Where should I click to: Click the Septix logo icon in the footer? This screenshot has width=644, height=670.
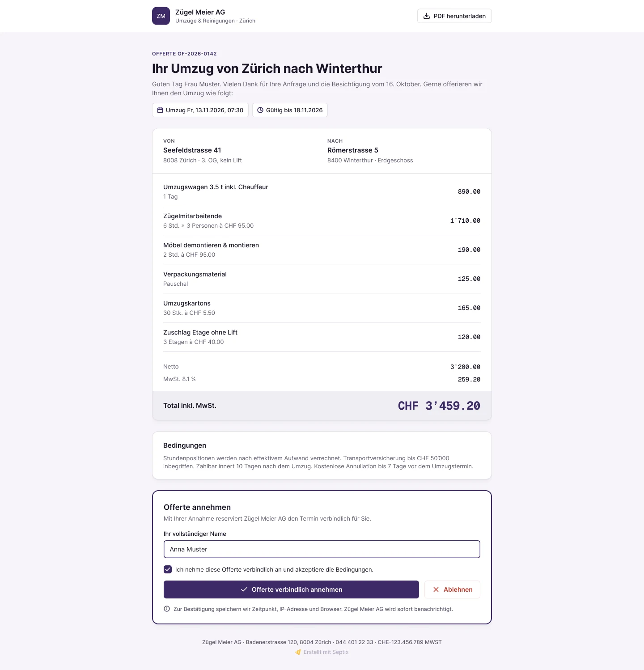[x=298, y=652]
